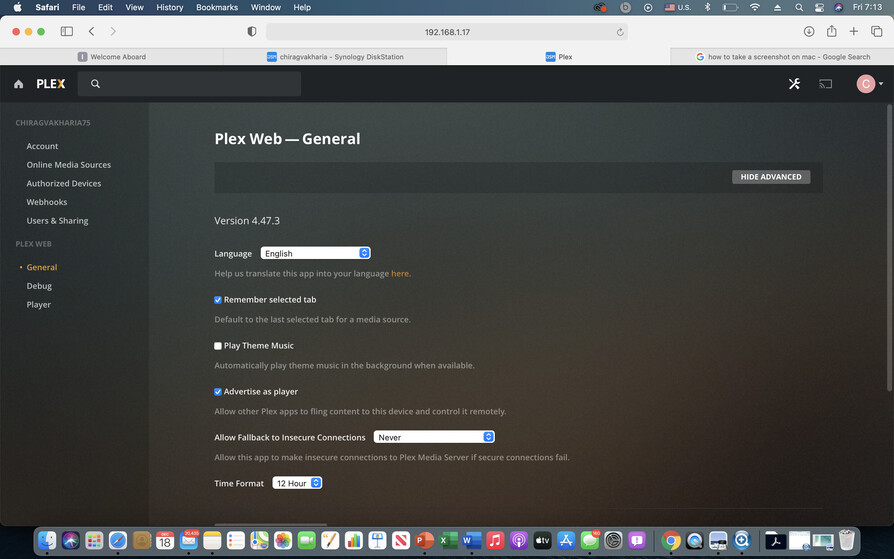This screenshot has height=559, width=894.
Task: Open Debug settings page
Action: [39, 286]
